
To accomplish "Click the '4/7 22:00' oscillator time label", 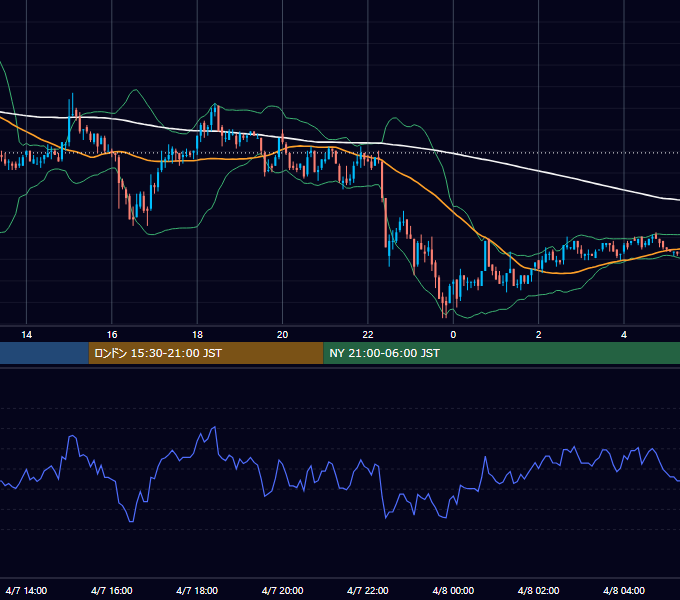I will (368, 590).
